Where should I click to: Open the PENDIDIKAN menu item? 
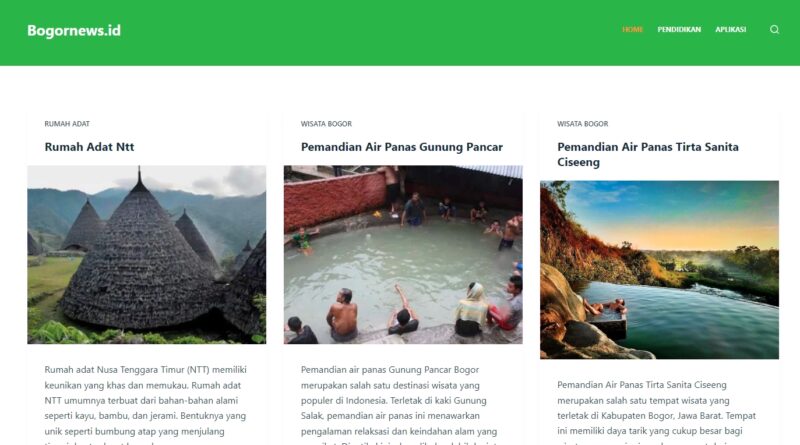[x=679, y=30]
